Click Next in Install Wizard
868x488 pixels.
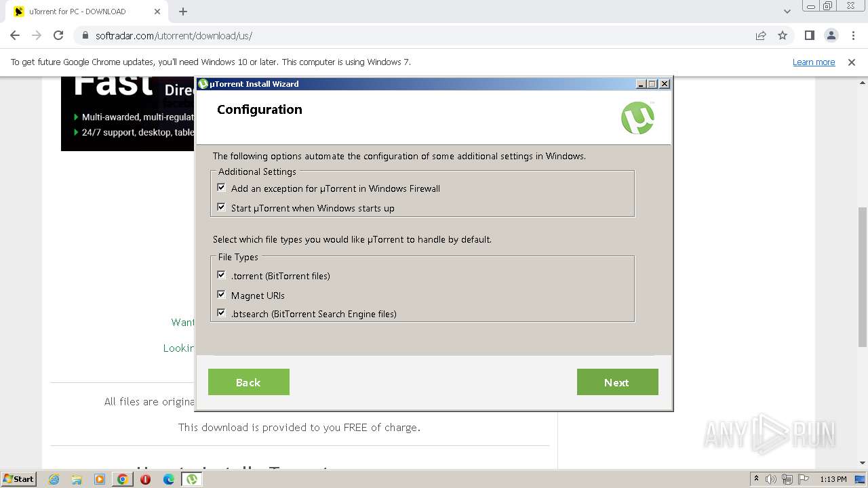(x=618, y=382)
